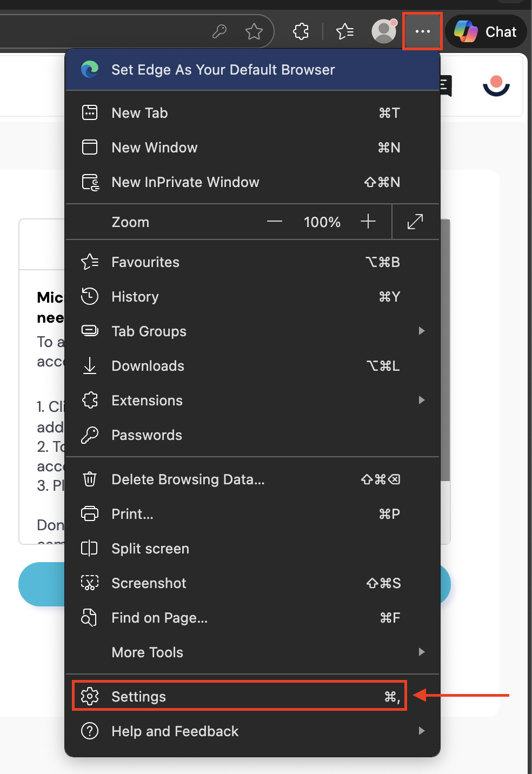Click the password key icon in address bar
The image size is (532, 774).
coord(220,31)
